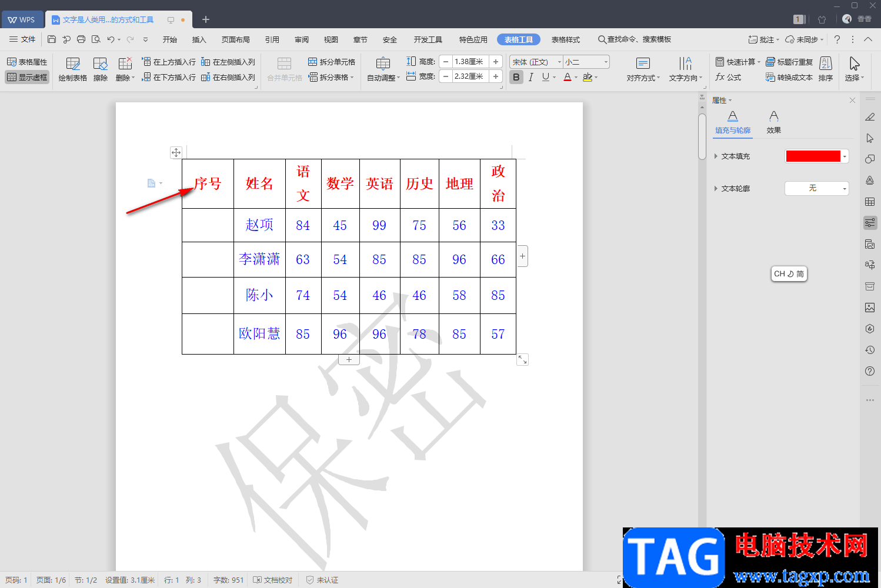Click Quick Calculate (快速计算)
The height and width of the screenshot is (588, 881).
tap(738, 62)
